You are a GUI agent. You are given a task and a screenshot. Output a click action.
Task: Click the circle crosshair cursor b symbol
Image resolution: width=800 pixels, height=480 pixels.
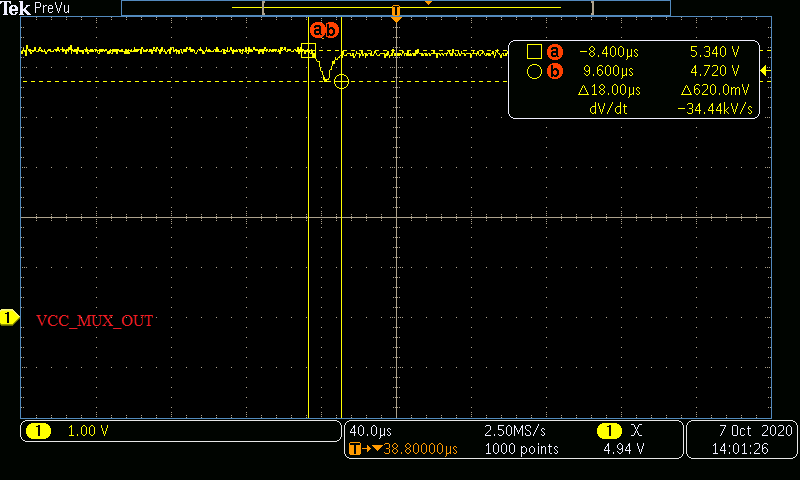click(x=341, y=81)
